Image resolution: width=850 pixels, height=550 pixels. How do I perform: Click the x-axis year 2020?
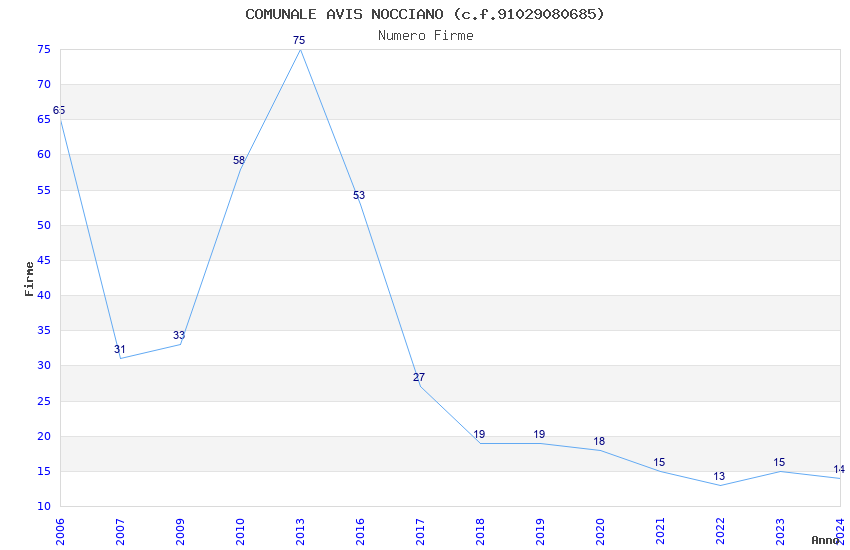tap(600, 532)
